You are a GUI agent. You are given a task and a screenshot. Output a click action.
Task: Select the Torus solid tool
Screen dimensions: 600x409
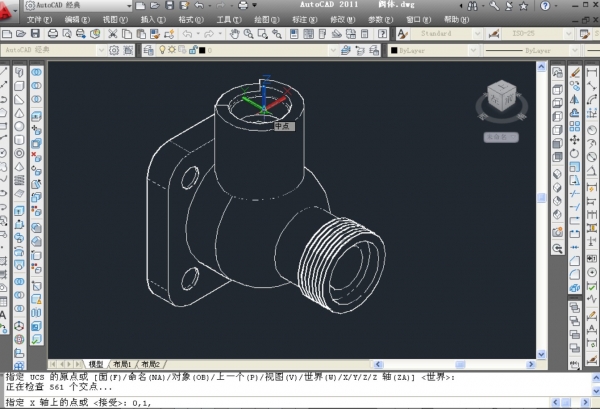tap(19, 153)
